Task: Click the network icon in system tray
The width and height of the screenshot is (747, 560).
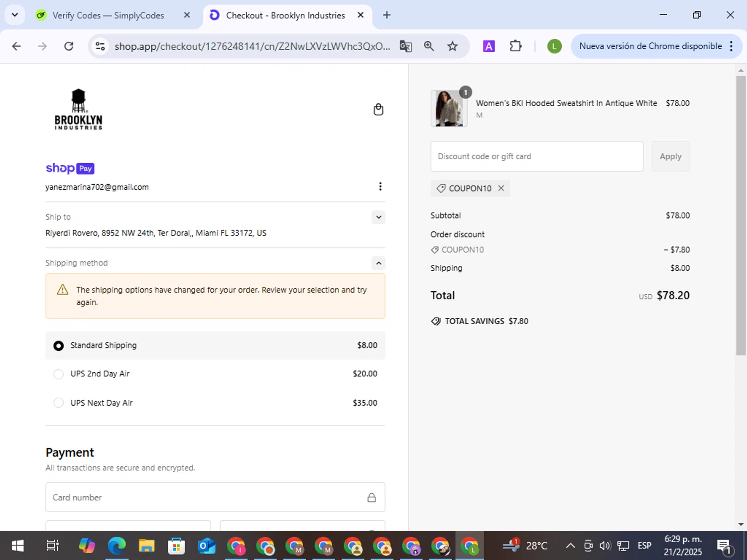Action: click(x=623, y=546)
